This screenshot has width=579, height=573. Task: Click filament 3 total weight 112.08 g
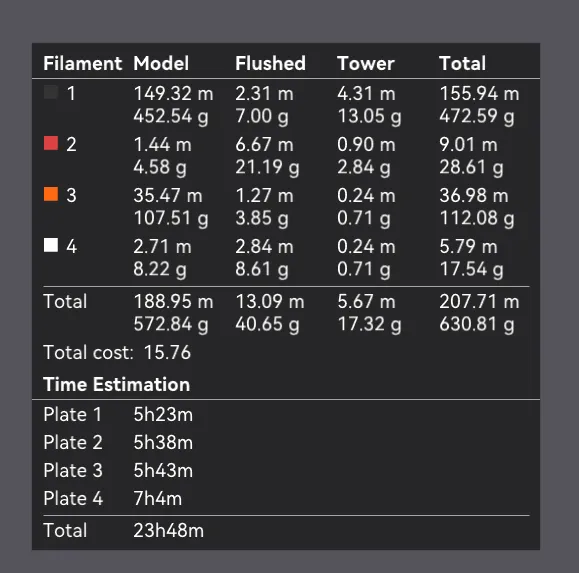(x=477, y=218)
